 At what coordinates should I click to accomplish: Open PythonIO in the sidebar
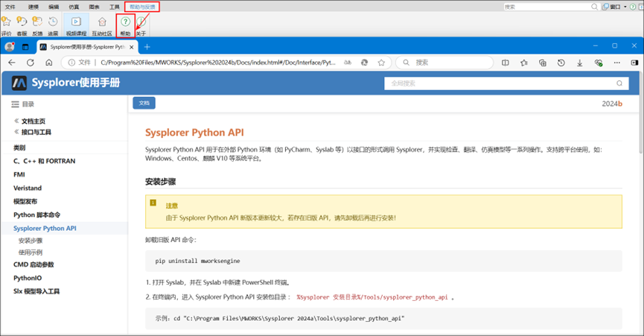[x=28, y=278]
